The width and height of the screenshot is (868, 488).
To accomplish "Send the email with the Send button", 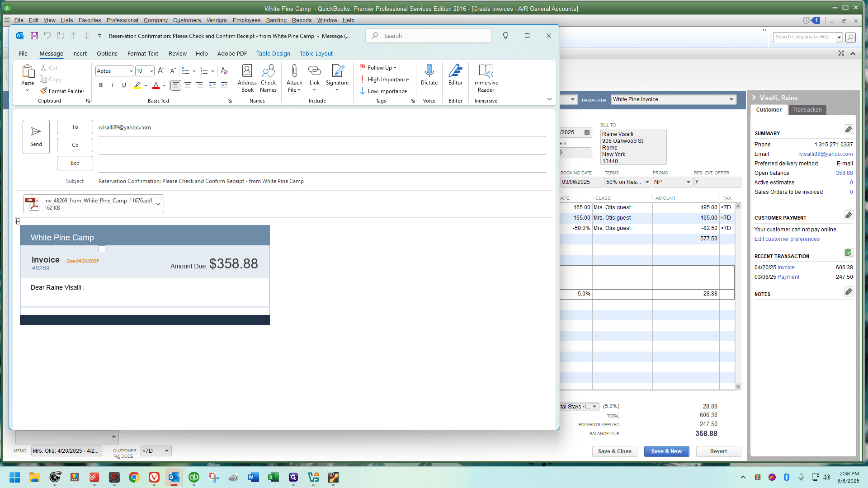I will pos(36,137).
